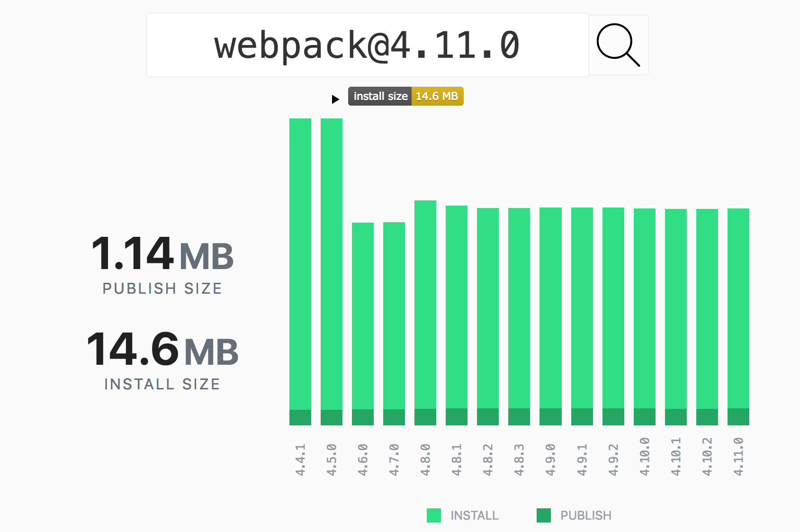Click the package search input field
Viewport: 800px width, 532px height.
click(367, 45)
